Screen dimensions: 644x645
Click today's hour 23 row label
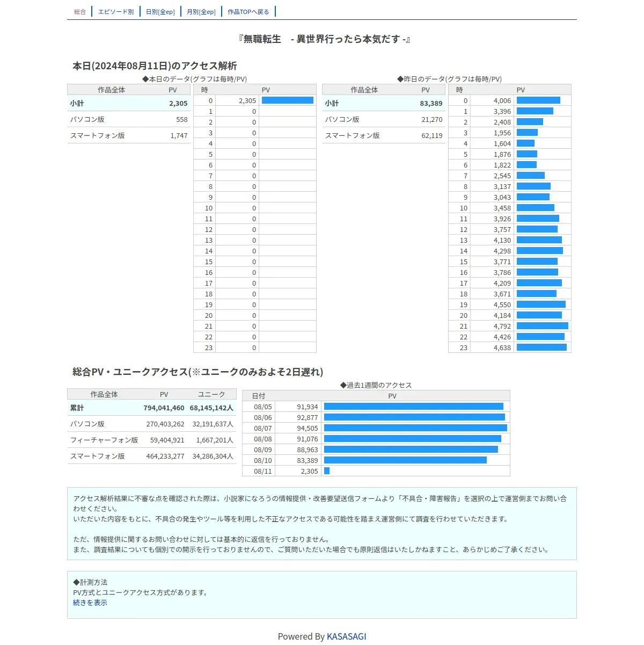[x=209, y=347]
